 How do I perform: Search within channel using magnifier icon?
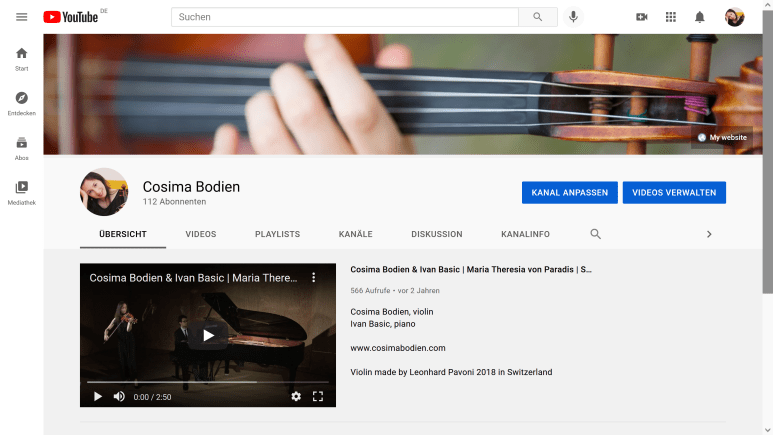[x=596, y=234]
